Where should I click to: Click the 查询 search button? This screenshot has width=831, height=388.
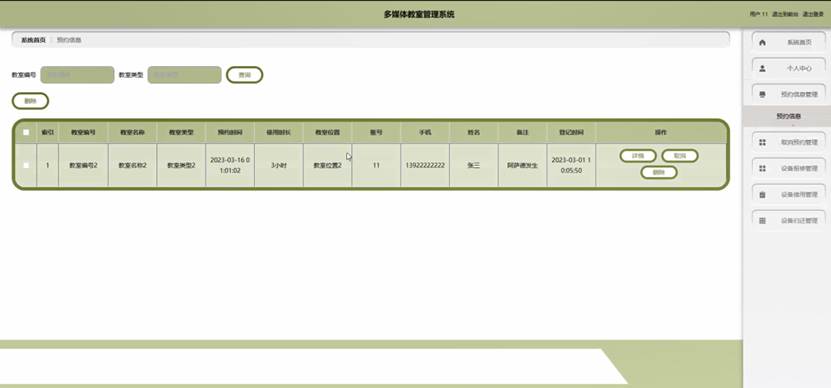244,75
